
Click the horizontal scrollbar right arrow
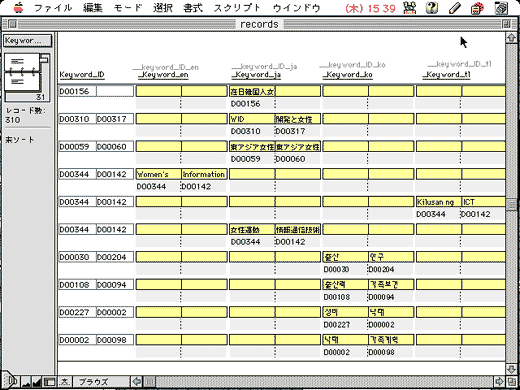(499, 381)
